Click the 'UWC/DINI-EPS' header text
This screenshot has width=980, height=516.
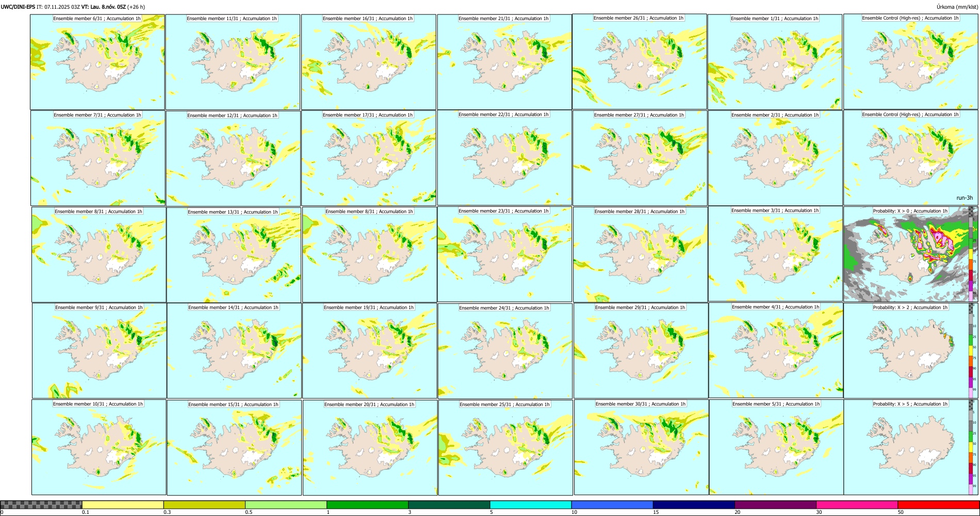point(18,7)
